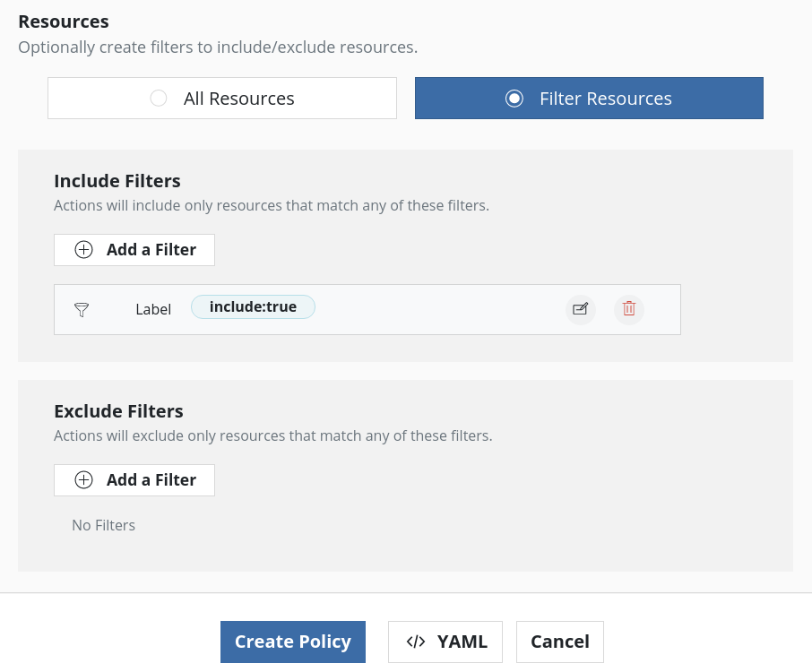Add a filter to Include Filters
This screenshot has height=672, width=812.
tap(134, 250)
